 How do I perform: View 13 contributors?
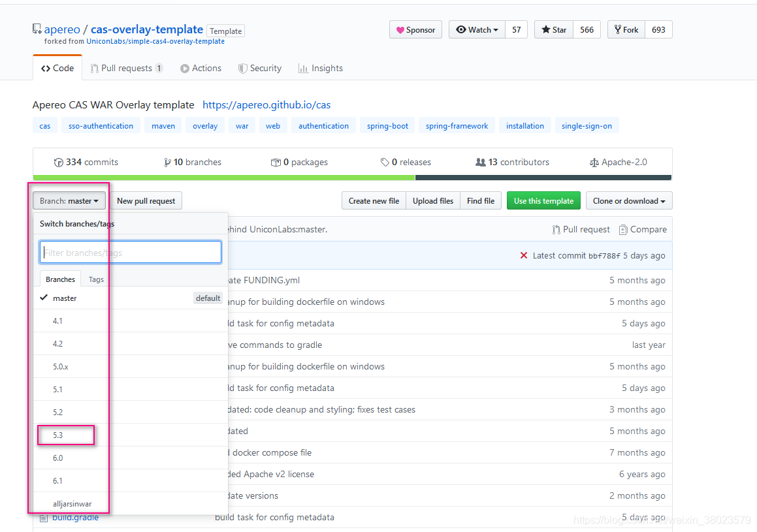coord(512,162)
